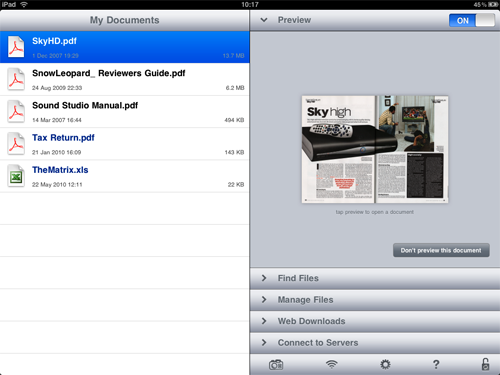Click Don't preview this document button

[x=441, y=250]
